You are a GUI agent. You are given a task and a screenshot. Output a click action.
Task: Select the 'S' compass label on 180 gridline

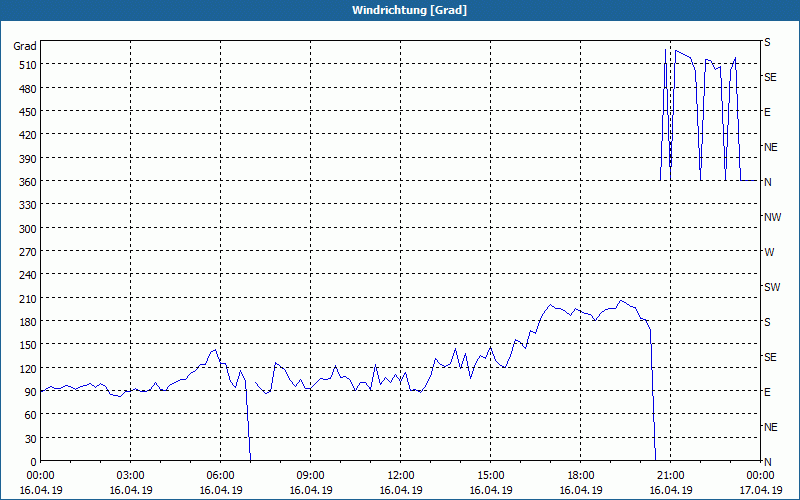coord(767,322)
